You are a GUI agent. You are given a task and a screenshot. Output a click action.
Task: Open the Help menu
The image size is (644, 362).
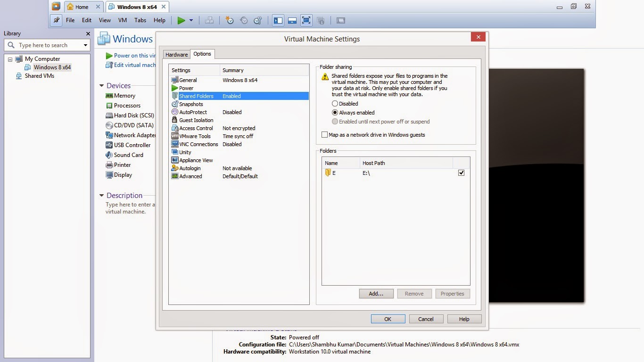tap(159, 20)
